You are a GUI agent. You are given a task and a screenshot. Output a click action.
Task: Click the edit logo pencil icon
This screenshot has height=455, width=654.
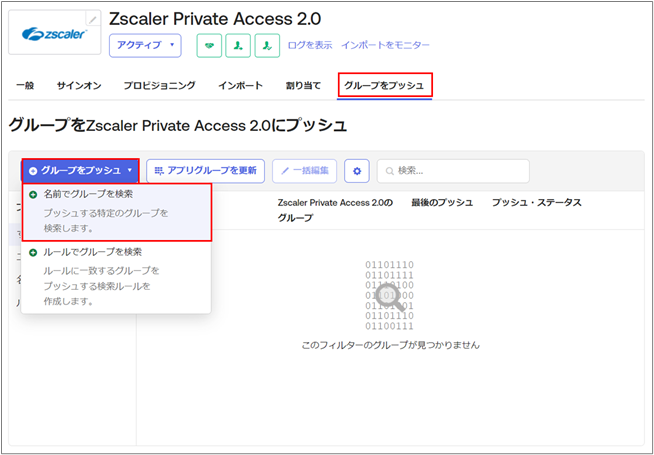coord(93,19)
